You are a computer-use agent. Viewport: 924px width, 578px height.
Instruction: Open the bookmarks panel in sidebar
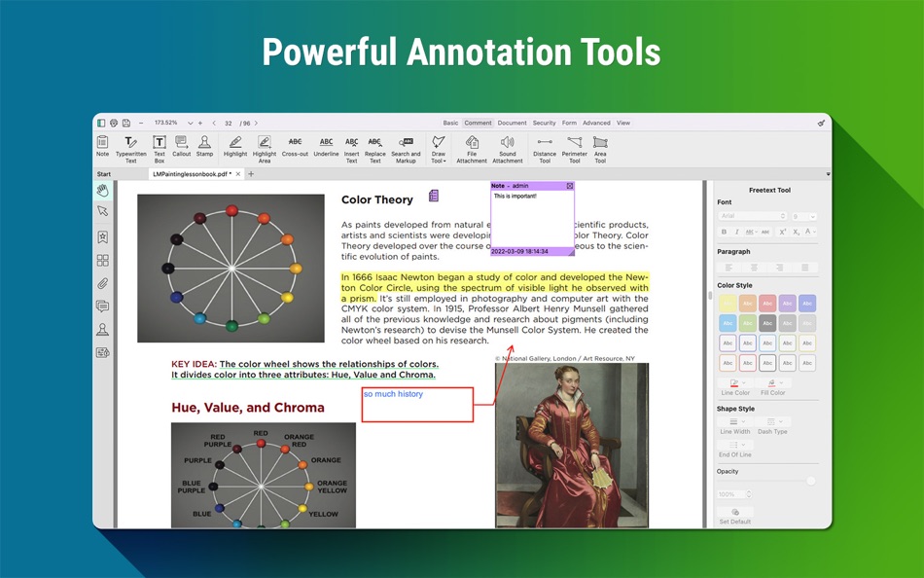point(102,236)
